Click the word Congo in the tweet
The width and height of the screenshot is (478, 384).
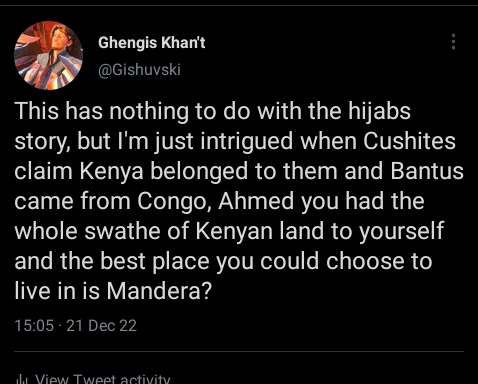coord(174,201)
